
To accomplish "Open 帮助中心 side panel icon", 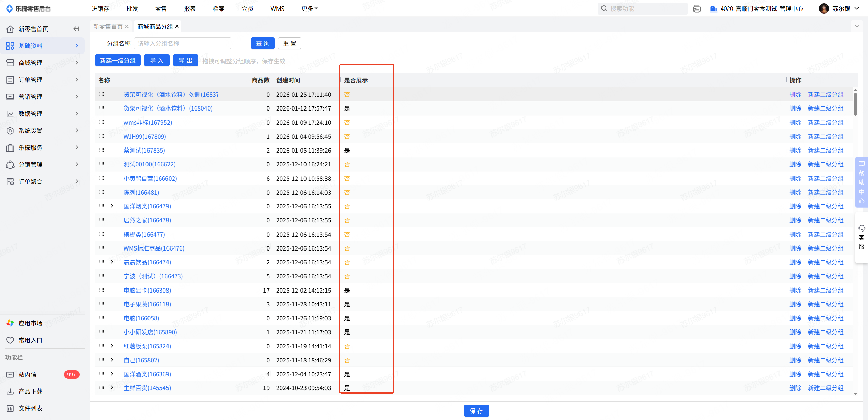I will (862, 164).
